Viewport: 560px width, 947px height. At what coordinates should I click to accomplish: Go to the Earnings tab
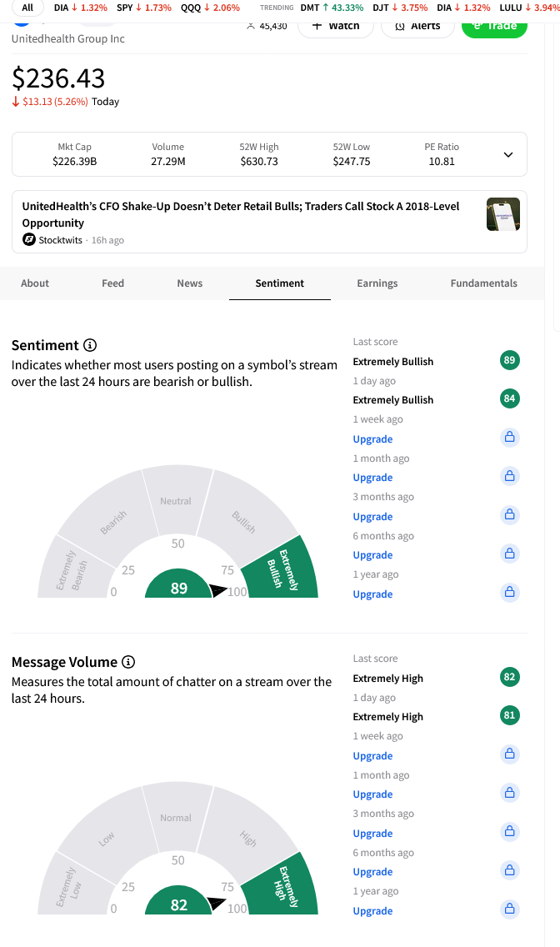[x=377, y=283]
